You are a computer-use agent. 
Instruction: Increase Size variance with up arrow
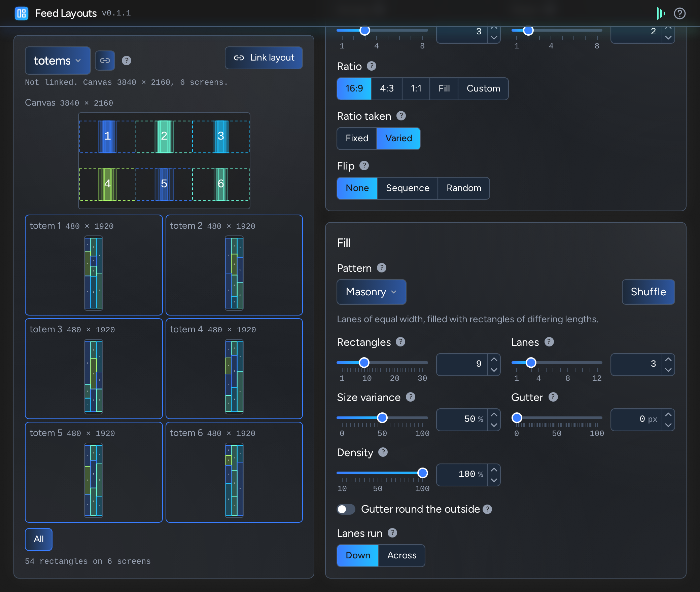(x=494, y=414)
